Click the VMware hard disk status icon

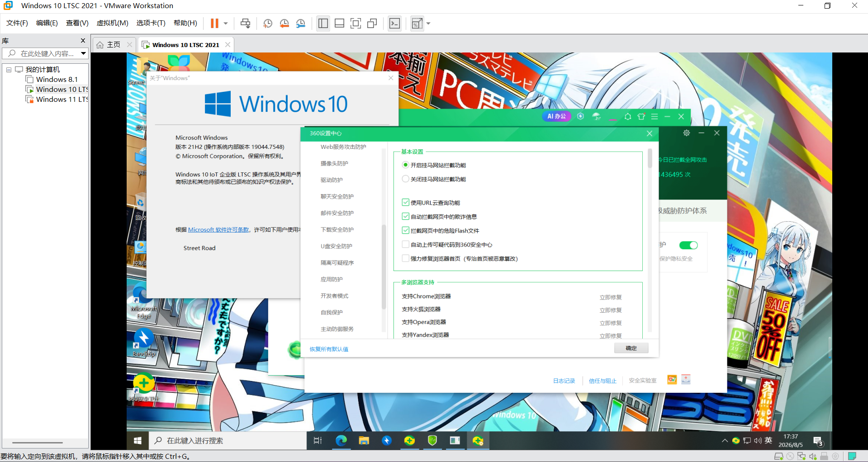pos(779,456)
